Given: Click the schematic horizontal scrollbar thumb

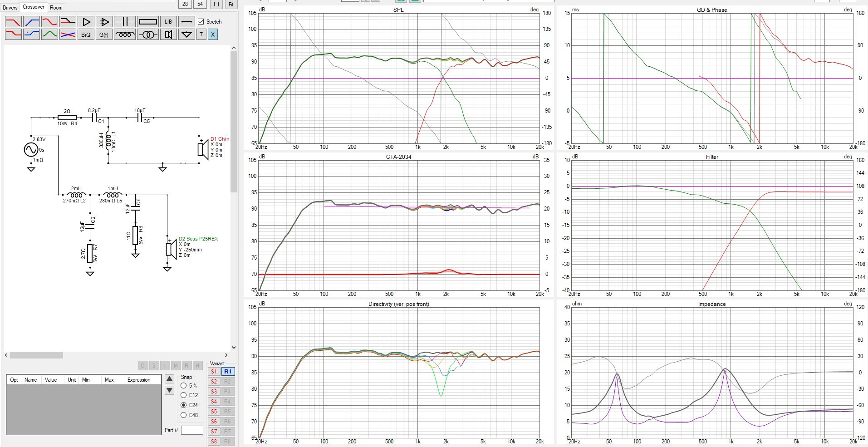Looking at the screenshot, I should (36, 355).
